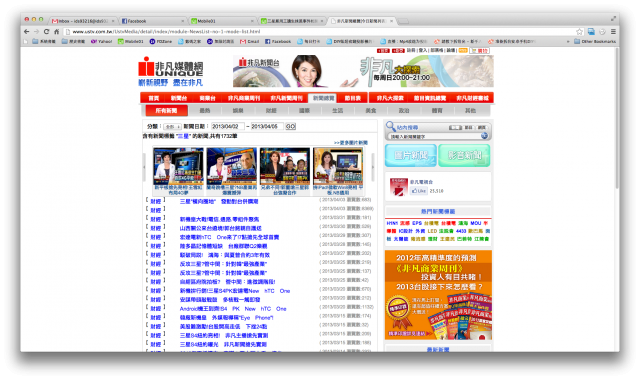Open the Other Bookmarks folder
640x380 pixels.
595,41
